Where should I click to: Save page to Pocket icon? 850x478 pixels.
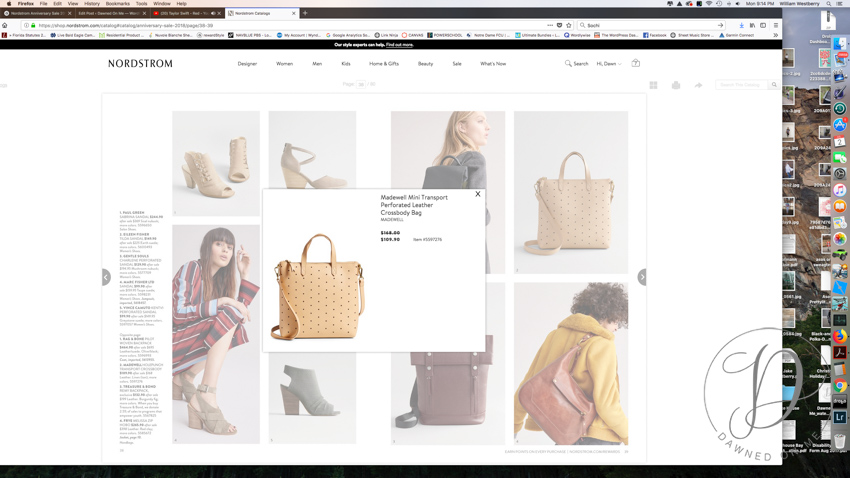pyautogui.click(x=559, y=25)
